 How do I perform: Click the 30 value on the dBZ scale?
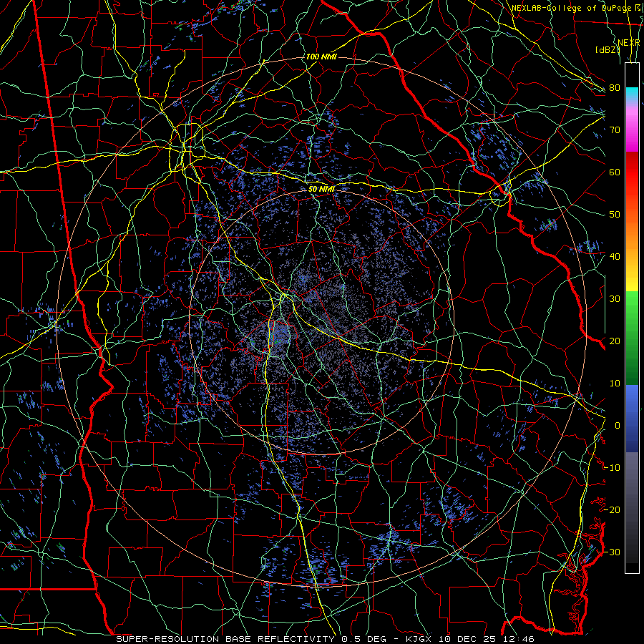615,299
